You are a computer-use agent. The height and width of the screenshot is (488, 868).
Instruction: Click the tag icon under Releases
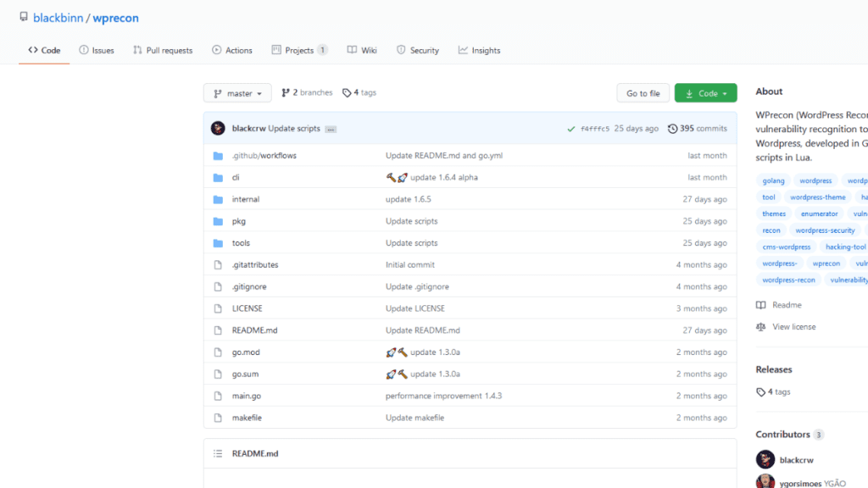(760, 392)
